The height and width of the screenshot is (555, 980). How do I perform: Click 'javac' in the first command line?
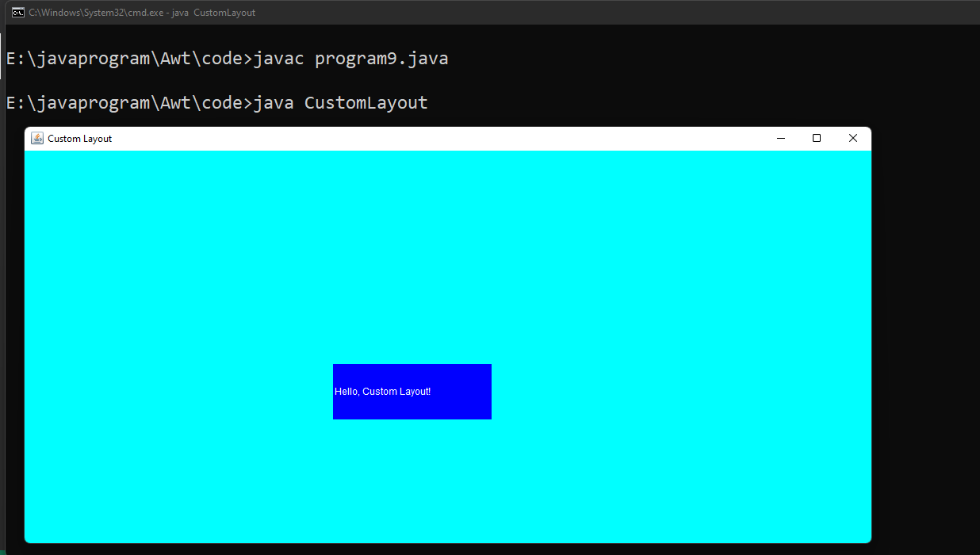pos(278,59)
